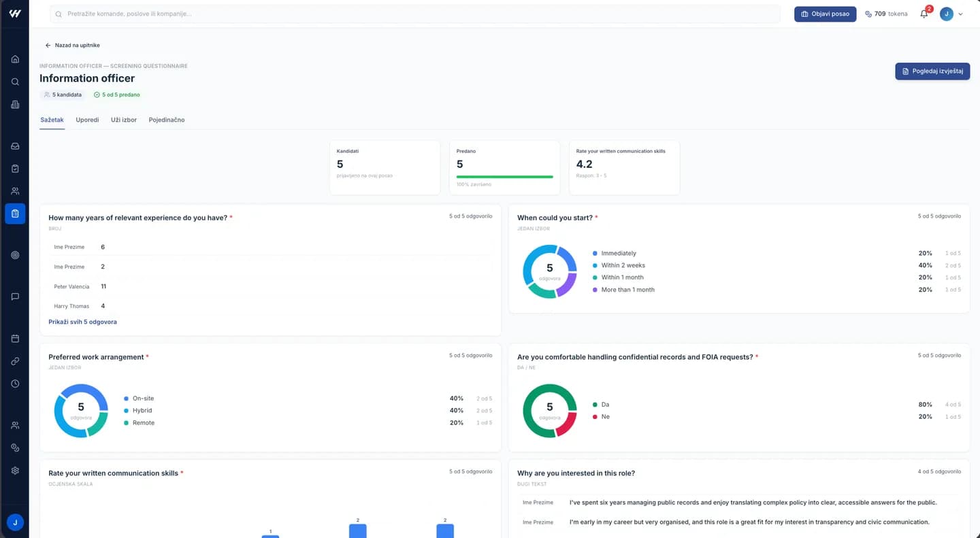Click Prikaži svih 5 odgovora link
Viewport: 980px width, 538px height.
82,322
